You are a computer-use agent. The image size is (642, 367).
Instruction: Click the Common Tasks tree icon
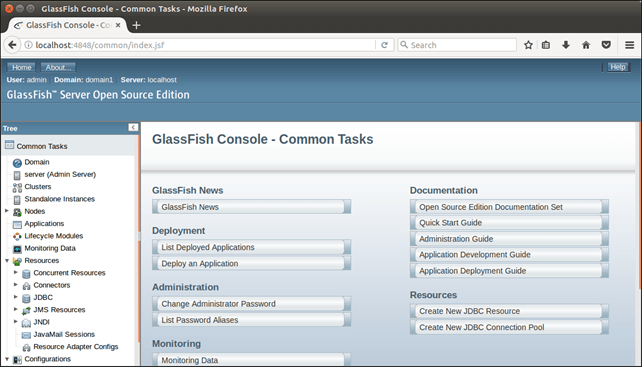point(9,145)
